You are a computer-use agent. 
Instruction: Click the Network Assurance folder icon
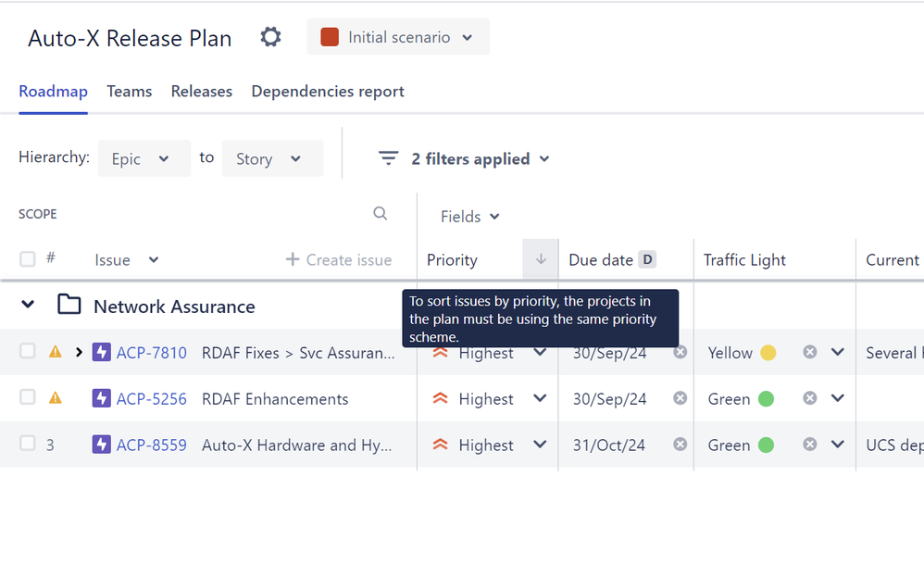[69, 305]
